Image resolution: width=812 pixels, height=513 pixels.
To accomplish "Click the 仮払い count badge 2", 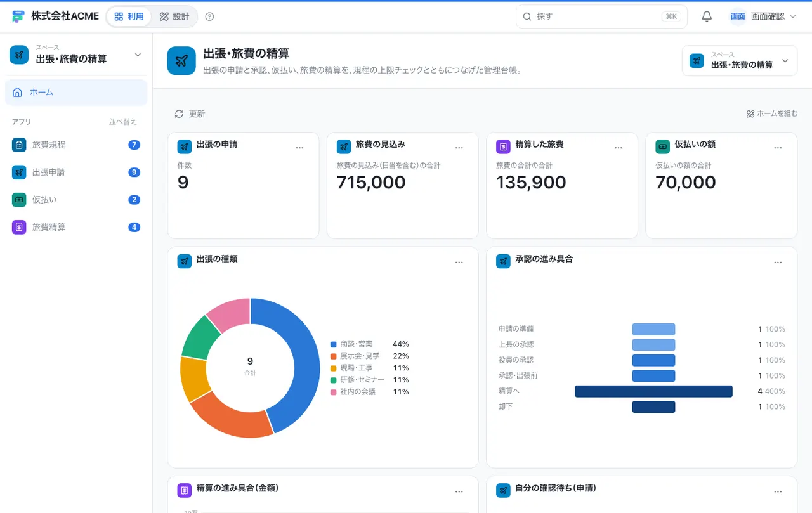I will (134, 200).
